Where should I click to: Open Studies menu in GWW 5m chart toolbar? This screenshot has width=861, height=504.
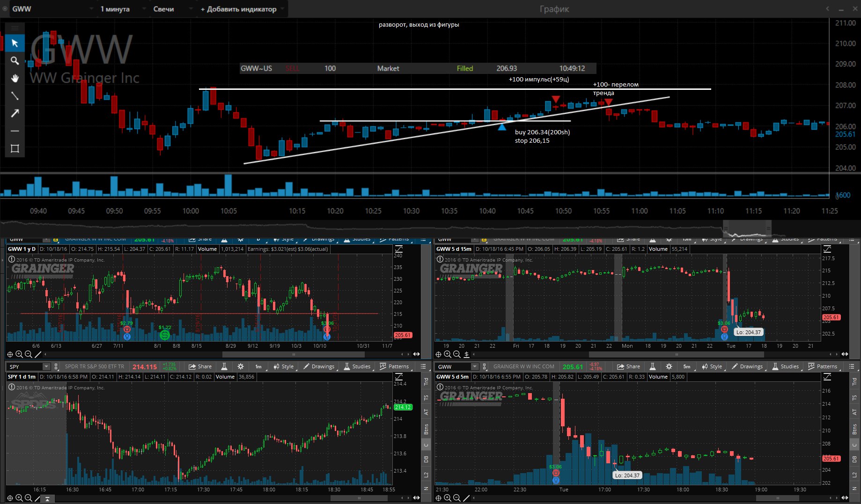(786, 366)
